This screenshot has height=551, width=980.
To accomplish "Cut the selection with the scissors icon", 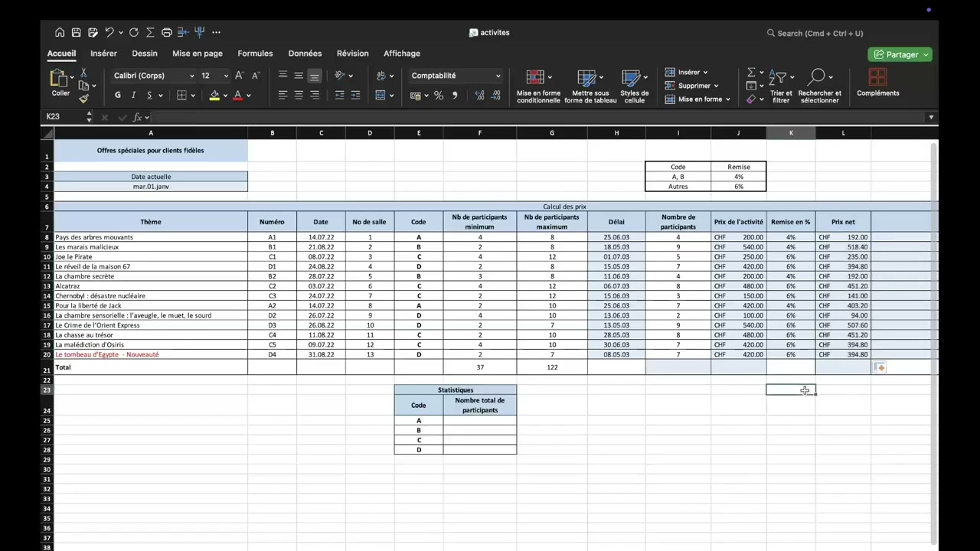I will click(x=83, y=73).
